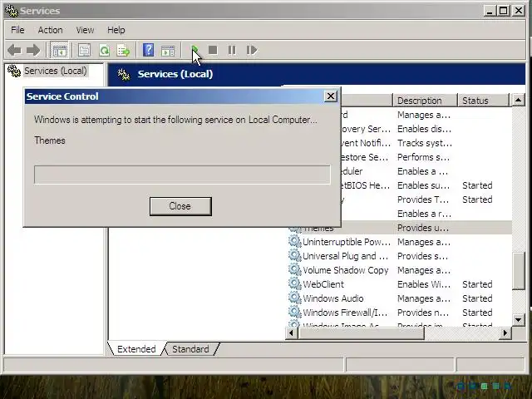Click the 'Provides u...' Themes description cell
532x399 pixels.
pyautogui.click(x=423, y=228)
